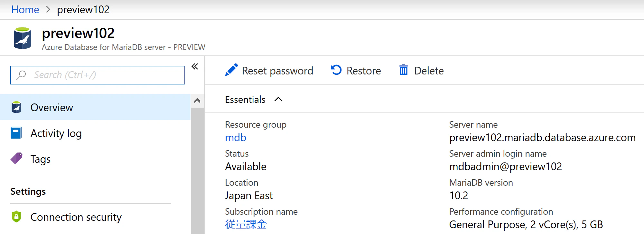The image size is (644, 234).
Task: Collapse the sidebar with double chevron
Action: click(x=195, y=66)
